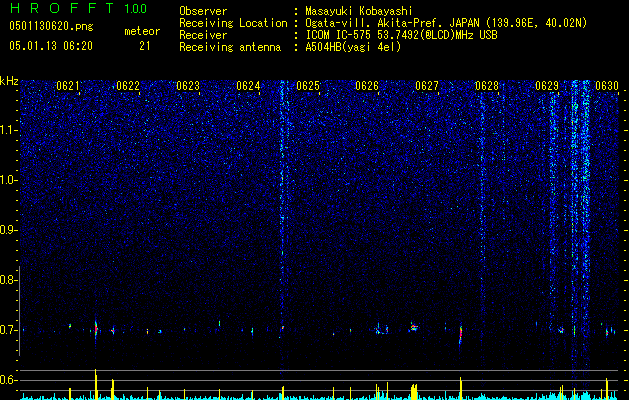Click the 0622 time marker

[x=128, y=86]
